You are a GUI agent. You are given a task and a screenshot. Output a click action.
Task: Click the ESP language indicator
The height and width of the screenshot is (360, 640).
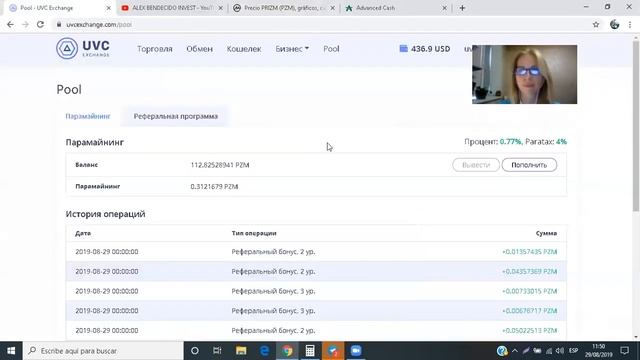pos(573,351)
